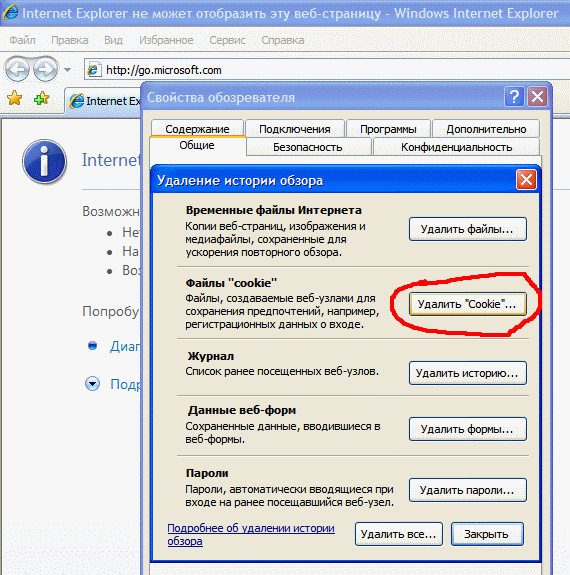The image size is (570, 575).
Task: Switch to the Конфиденциальность tab
Action: pyautogui.click(x=456, y=147)
